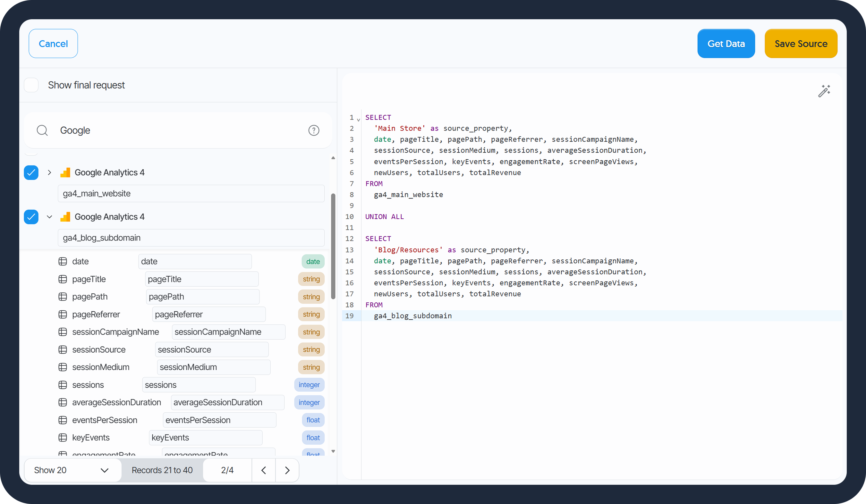866x504 pixels.
Task: Click line number 12 in editor gutter
Action: pos(349,239)
